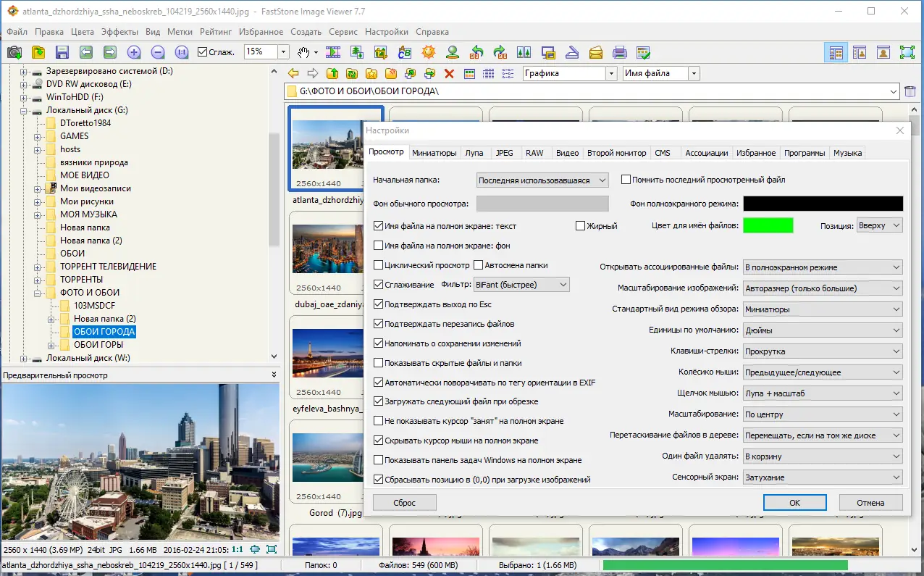Click the Zoom In magnifier icon
This screenshot has width=924, height=576.
point(134,52)
